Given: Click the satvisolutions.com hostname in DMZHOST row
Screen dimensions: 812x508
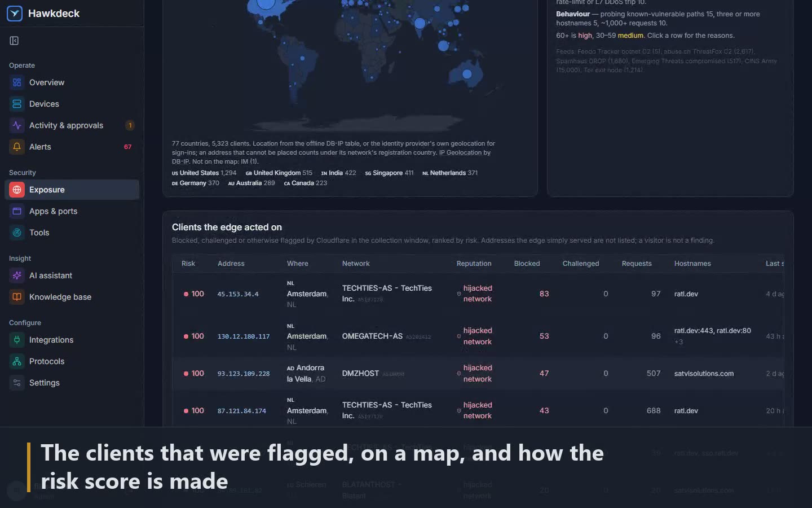Looking at the screenshot, I should [704, 374].
